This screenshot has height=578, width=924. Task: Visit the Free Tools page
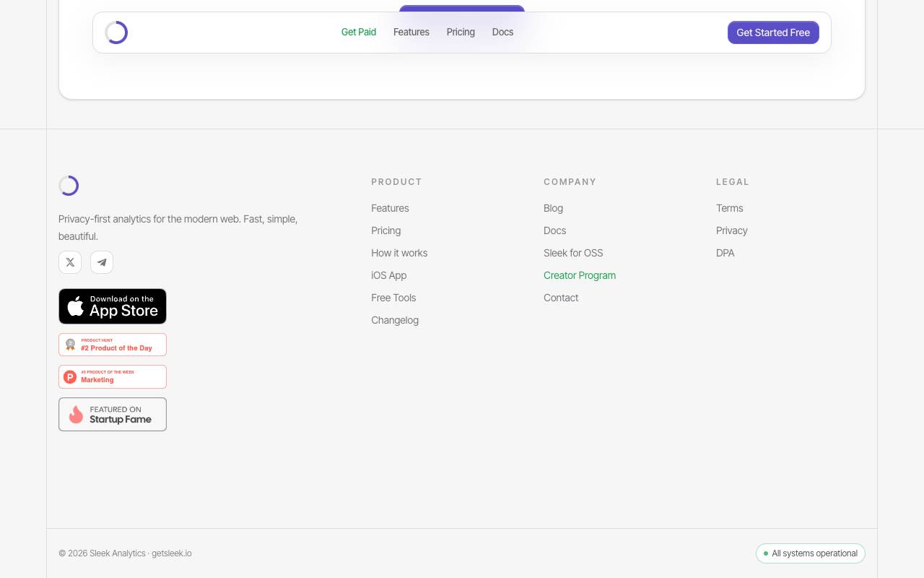[393, 298]
